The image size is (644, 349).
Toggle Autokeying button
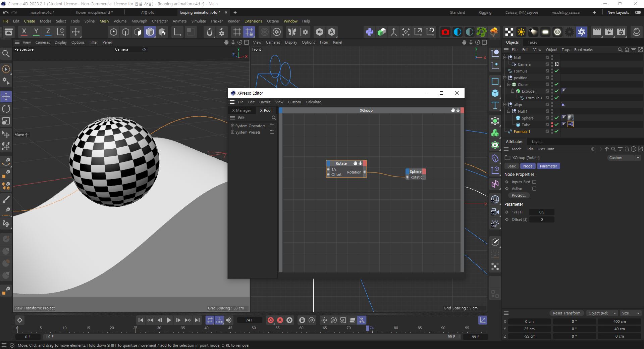tap(280, 320)
